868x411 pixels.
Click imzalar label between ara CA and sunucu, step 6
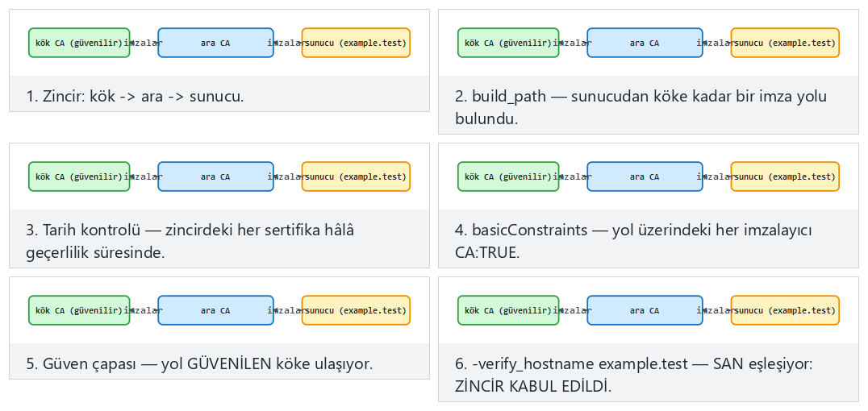716,310
